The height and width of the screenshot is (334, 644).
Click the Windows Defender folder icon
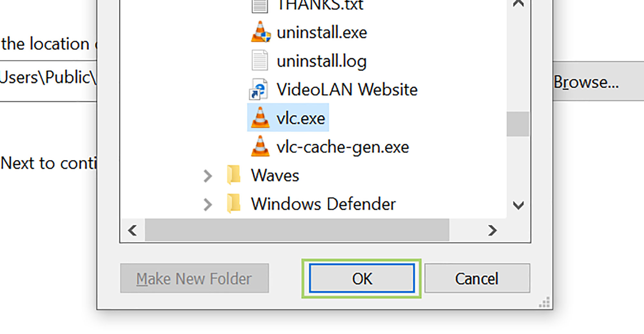pos(234,204)
